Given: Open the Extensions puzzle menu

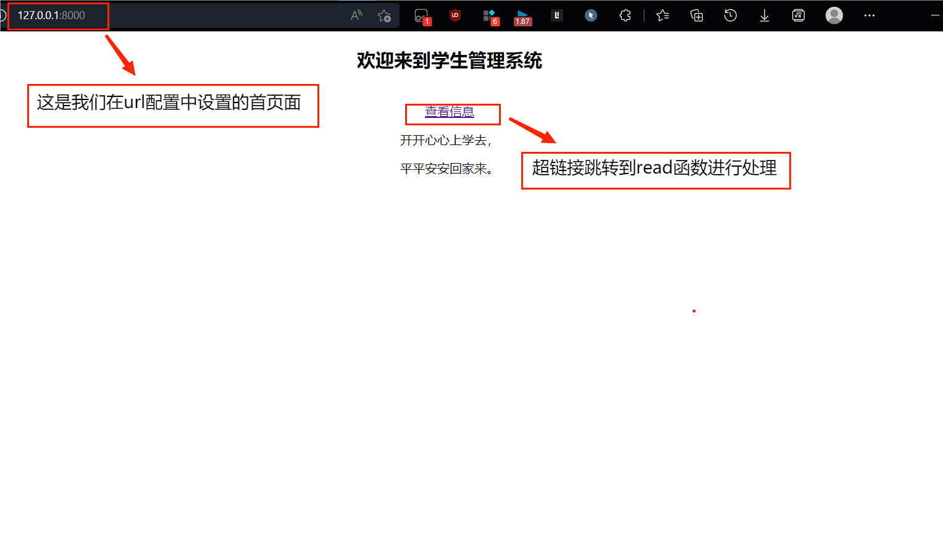Looking at the screenshot, I should (625, 15).
